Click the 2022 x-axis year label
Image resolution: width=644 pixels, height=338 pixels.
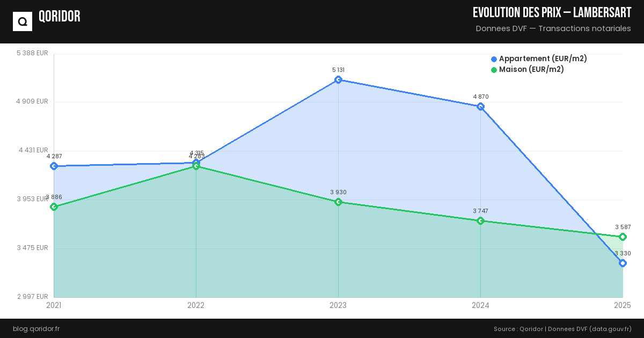[x=196, y=305]
